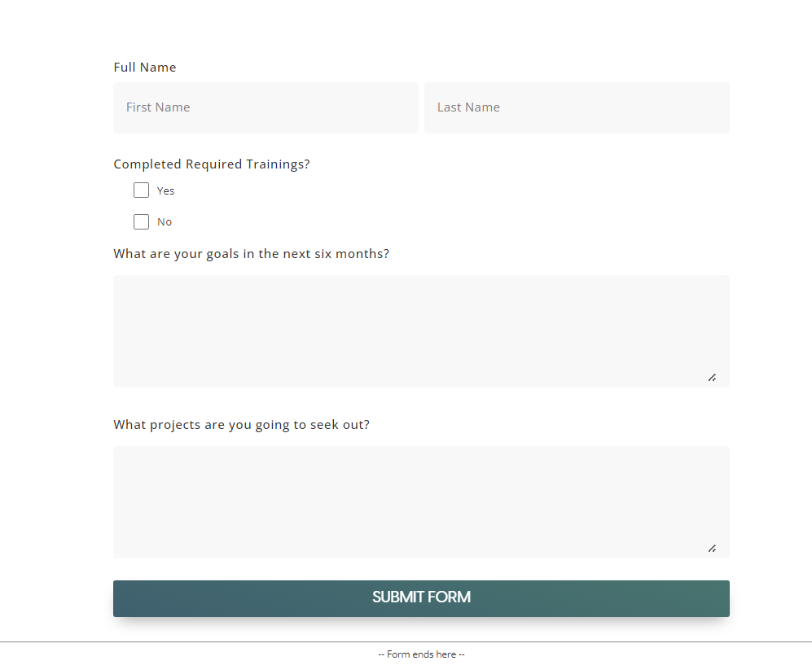Click the 'First Name' placeholder text
The image size is (812, 665).
click(158, 107)
